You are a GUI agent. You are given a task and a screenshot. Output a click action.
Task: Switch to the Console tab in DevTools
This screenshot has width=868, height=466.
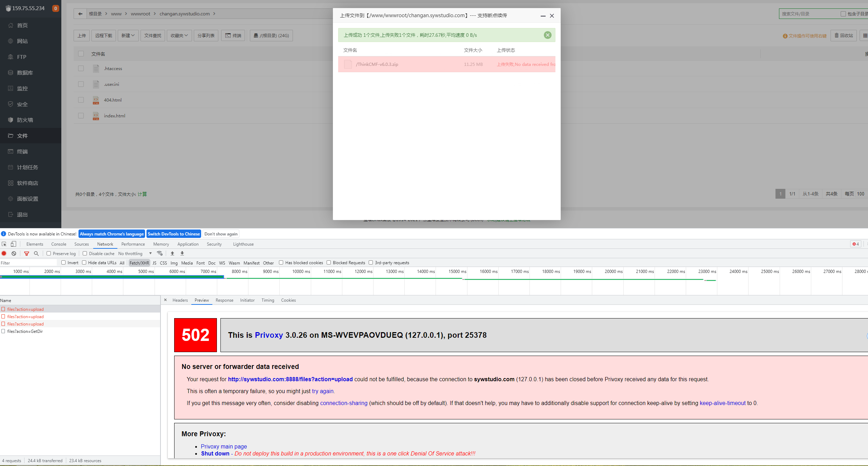tap(59, 244)
